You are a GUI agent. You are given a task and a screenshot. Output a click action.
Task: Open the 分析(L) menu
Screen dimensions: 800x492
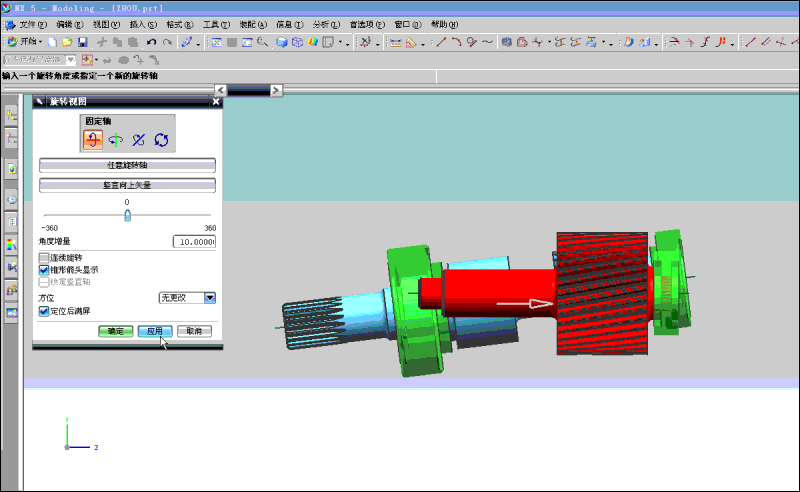(326, 24)
